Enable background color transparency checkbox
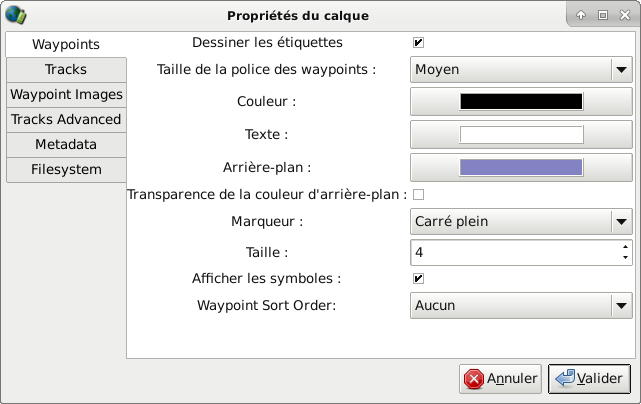Screen dimensions: 641x404 [x=418, y=194]
